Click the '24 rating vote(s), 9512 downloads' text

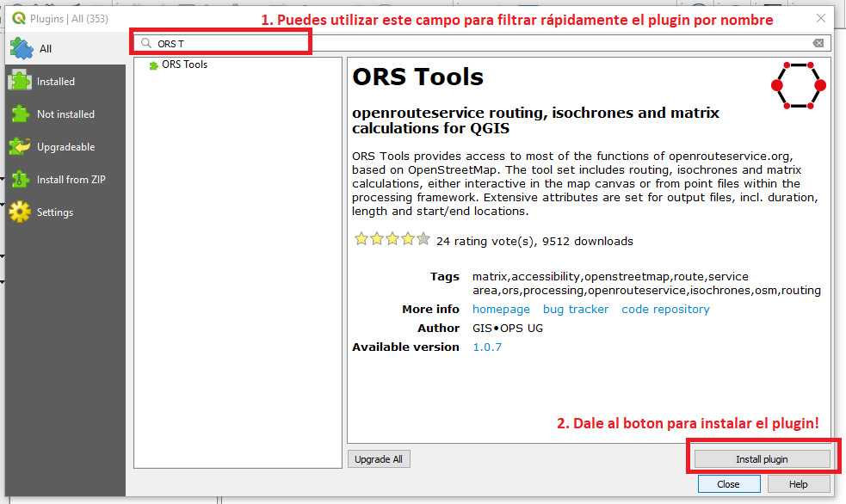click(534, 242)
